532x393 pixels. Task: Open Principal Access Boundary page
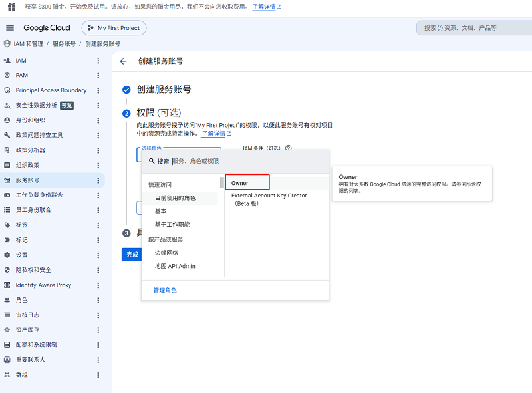[x=53, y=90]
